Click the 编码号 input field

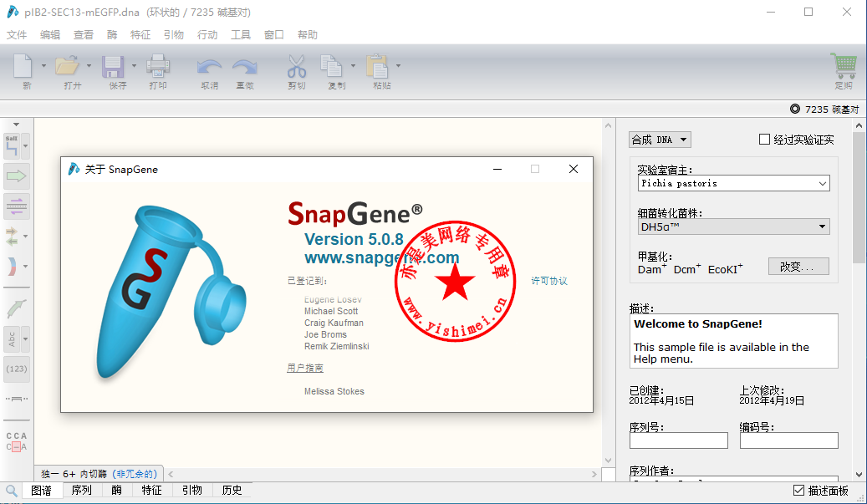(789, 440)
